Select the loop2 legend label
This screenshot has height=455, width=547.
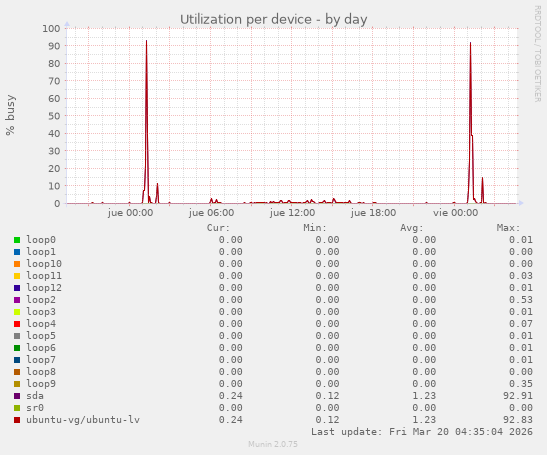[x=41, y=300]
